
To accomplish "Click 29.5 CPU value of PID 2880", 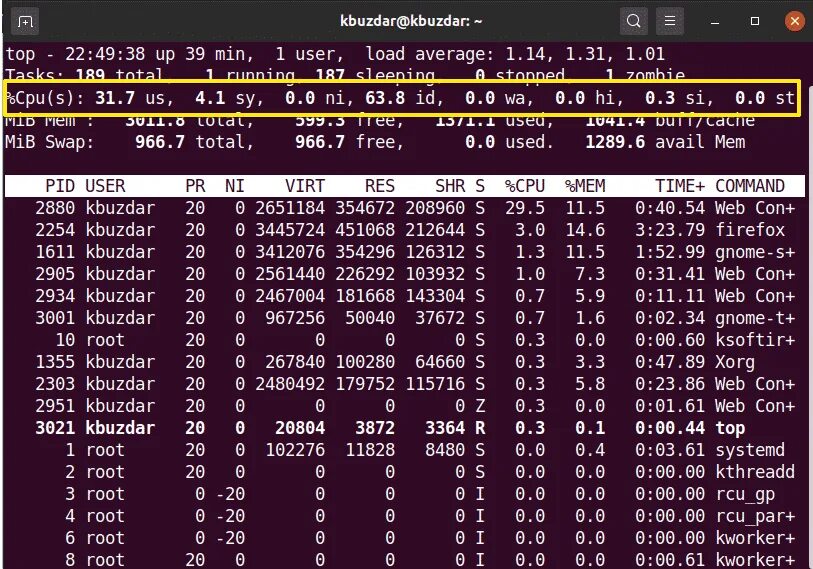I will [x=525, y=208].
